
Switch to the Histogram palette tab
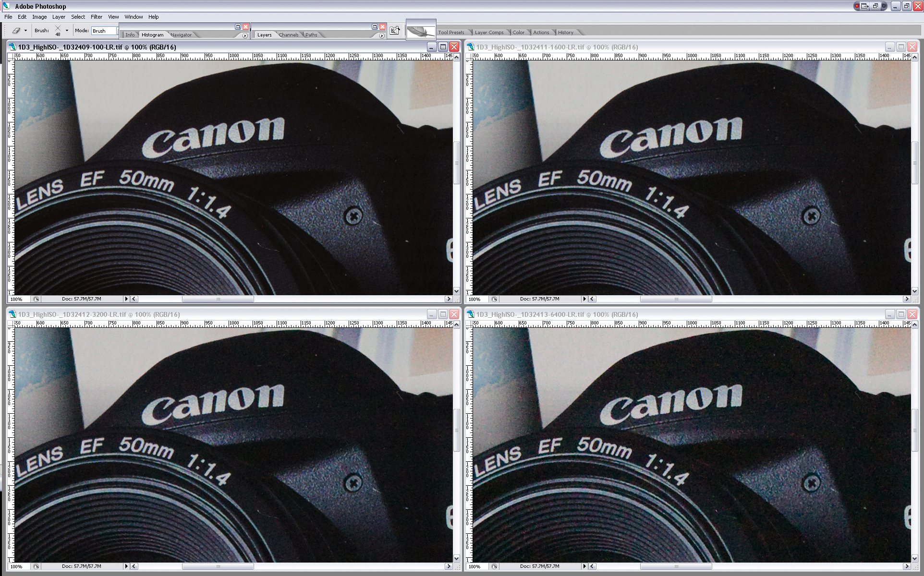[152, 35]
